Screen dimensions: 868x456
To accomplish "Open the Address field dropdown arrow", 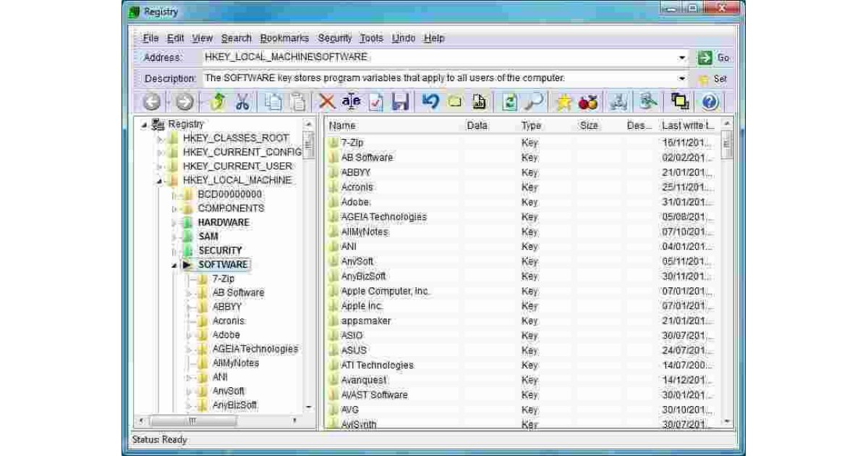I will click(x=683, y=56).
